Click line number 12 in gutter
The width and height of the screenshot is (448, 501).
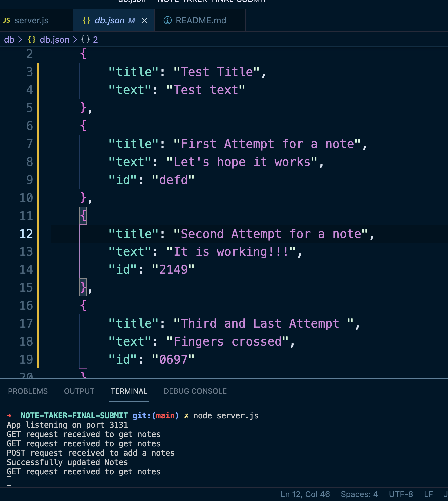pyautogui.click(x=26, y=234)
